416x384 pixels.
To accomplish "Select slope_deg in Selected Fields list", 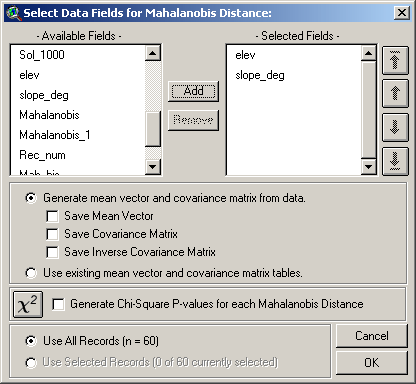I will 260,75.
